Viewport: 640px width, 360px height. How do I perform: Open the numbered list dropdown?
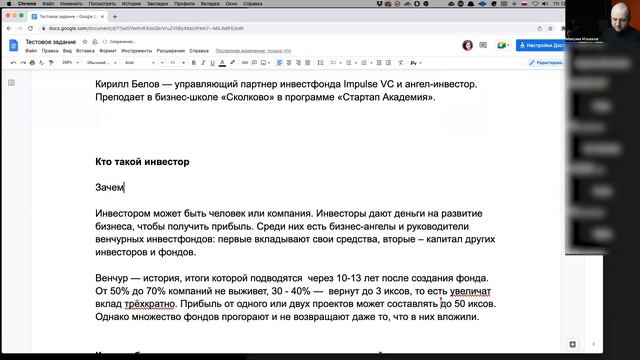366,63
